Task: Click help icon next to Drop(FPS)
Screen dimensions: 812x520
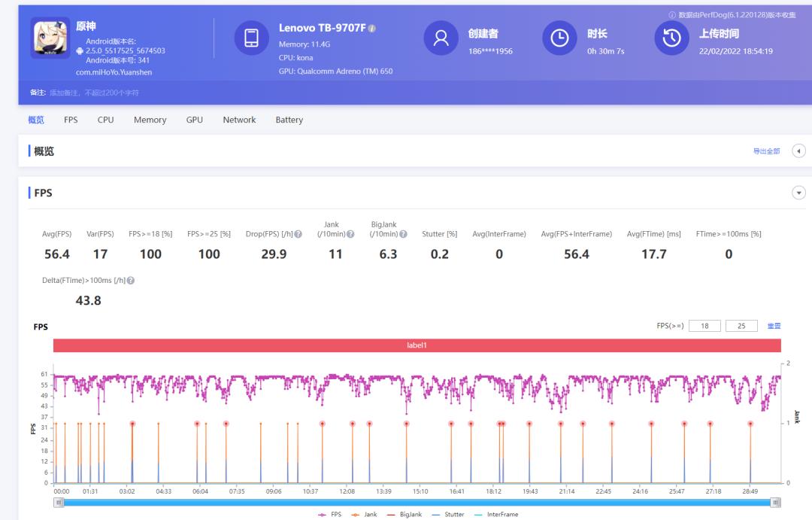Action: pyautogui.click(x=298, y=234)
